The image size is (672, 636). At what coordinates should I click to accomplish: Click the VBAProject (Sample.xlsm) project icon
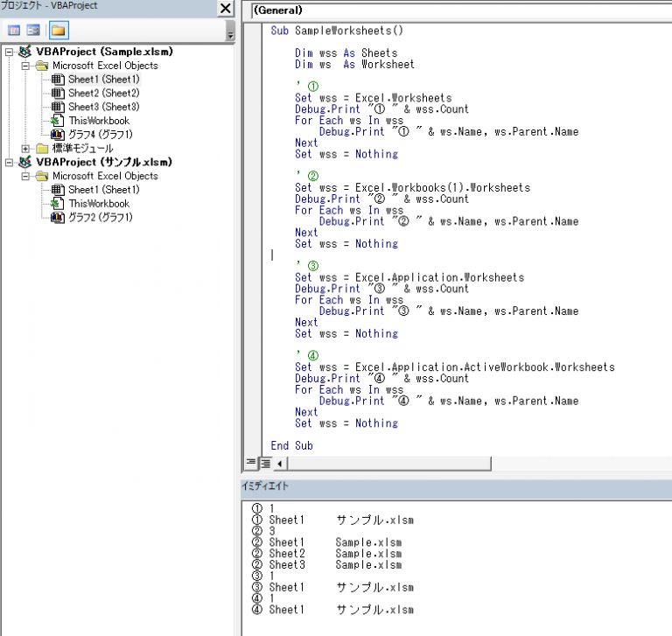(25, 52)
